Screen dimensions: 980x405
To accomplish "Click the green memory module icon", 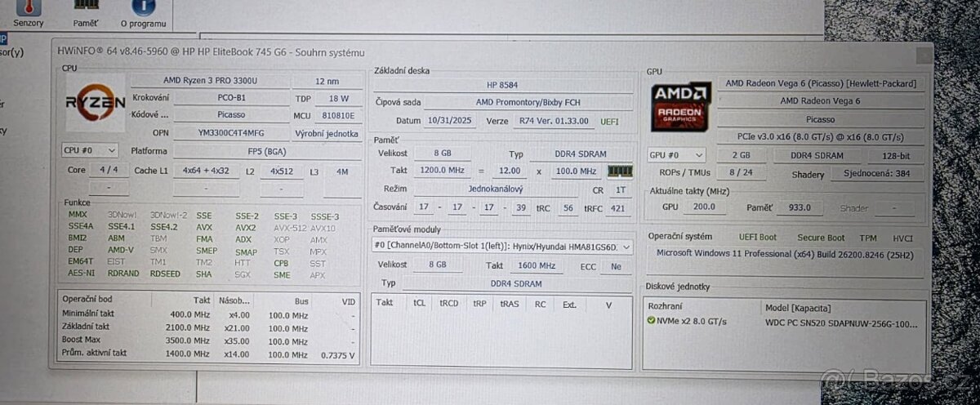I will [x=620, y=171].
